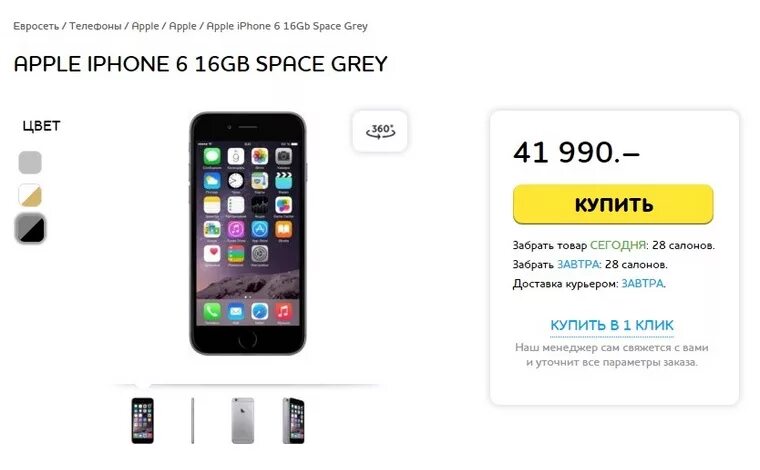
Task: Choose the gold color option
Action: (x=30, y=195)
